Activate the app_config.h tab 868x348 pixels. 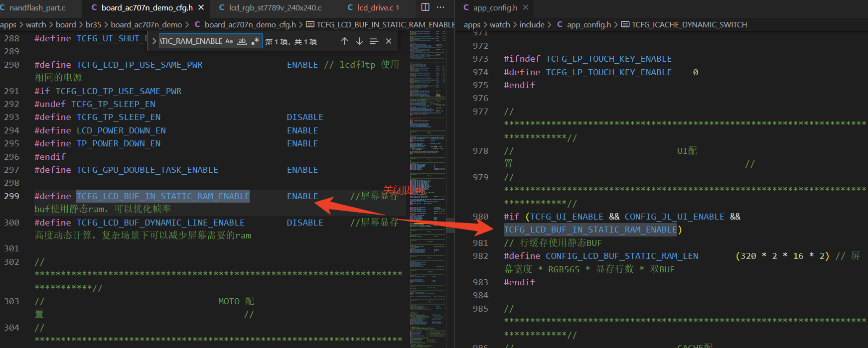pyautogui.click(x=495, y=7)
